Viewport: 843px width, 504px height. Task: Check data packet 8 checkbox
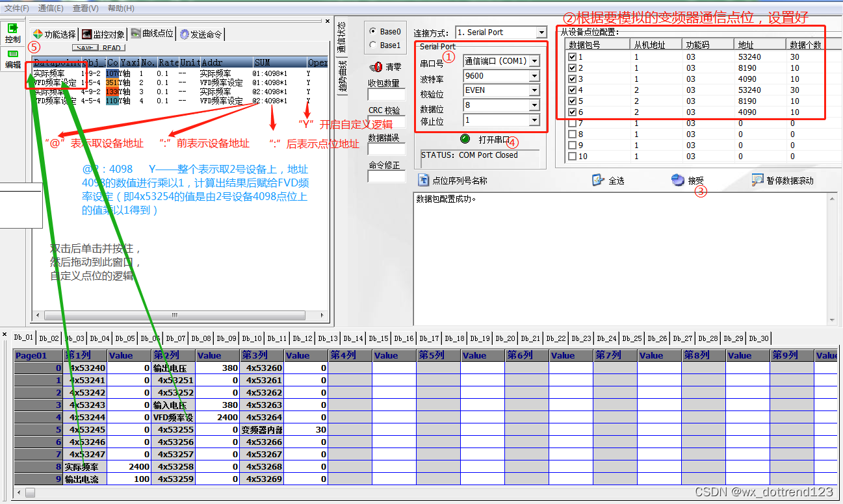[x=572, y=134]
